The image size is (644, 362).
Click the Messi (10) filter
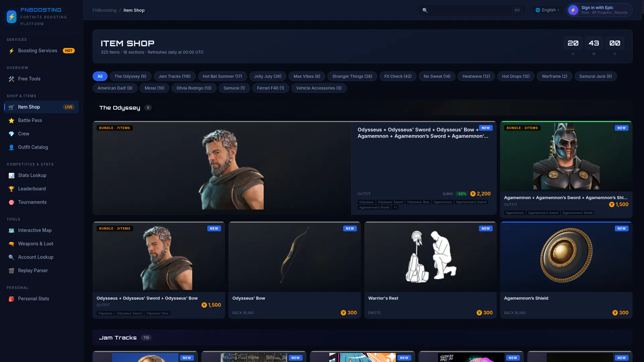(x=154, y=88)
